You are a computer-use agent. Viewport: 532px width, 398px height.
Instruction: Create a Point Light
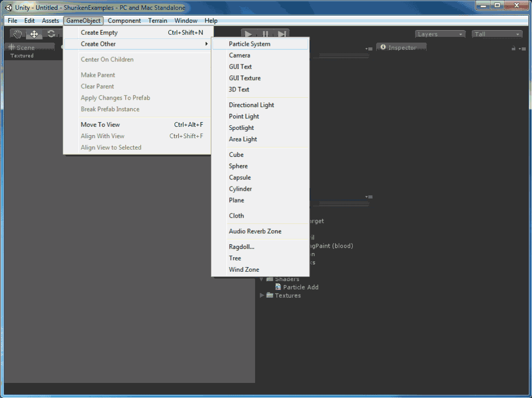coord(260,116)
